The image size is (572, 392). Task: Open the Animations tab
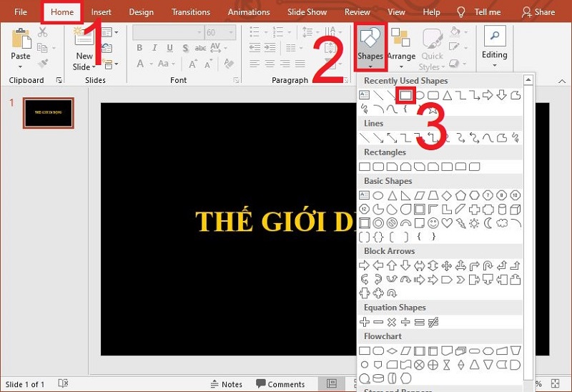[249, 12]
